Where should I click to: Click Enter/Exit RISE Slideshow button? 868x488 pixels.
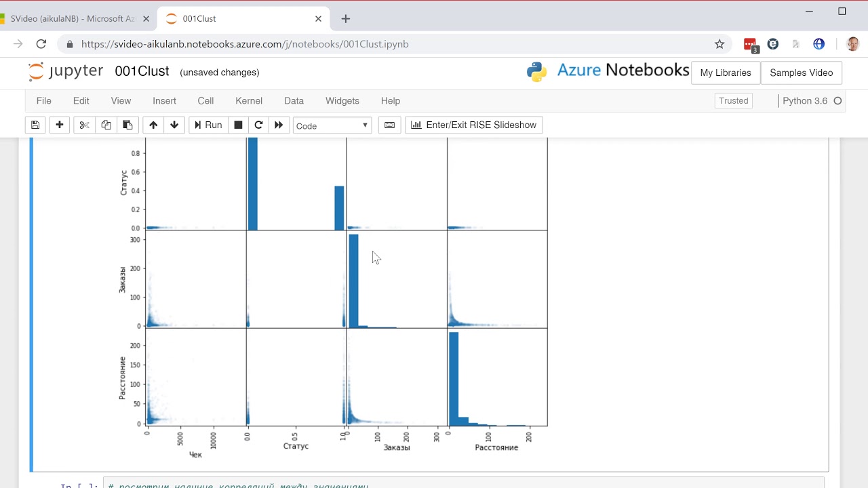pos(474,125)
